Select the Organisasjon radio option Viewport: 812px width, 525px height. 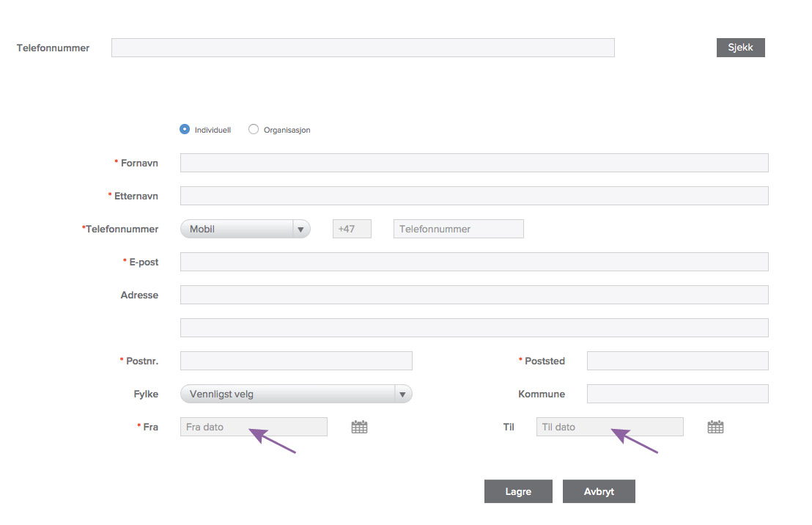pos(254,130)
